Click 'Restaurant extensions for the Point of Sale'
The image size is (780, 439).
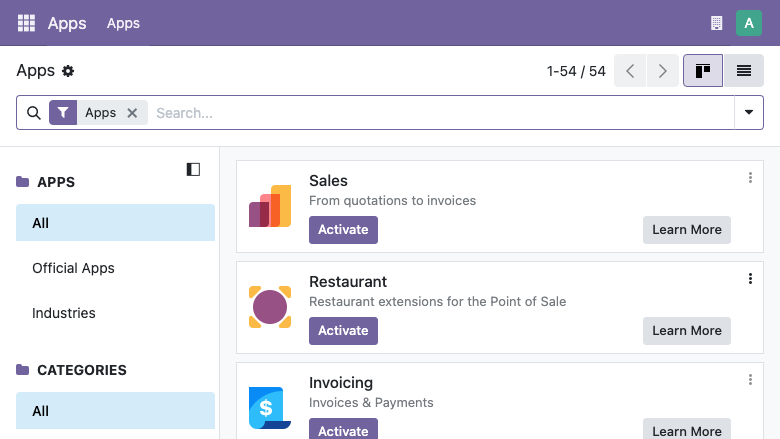437,301
